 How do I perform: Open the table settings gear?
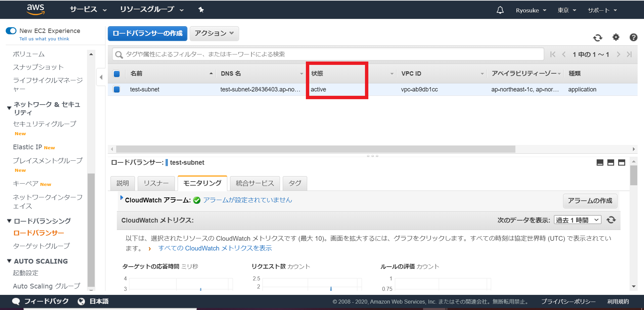pyautogui.click(x=616, y=37)
